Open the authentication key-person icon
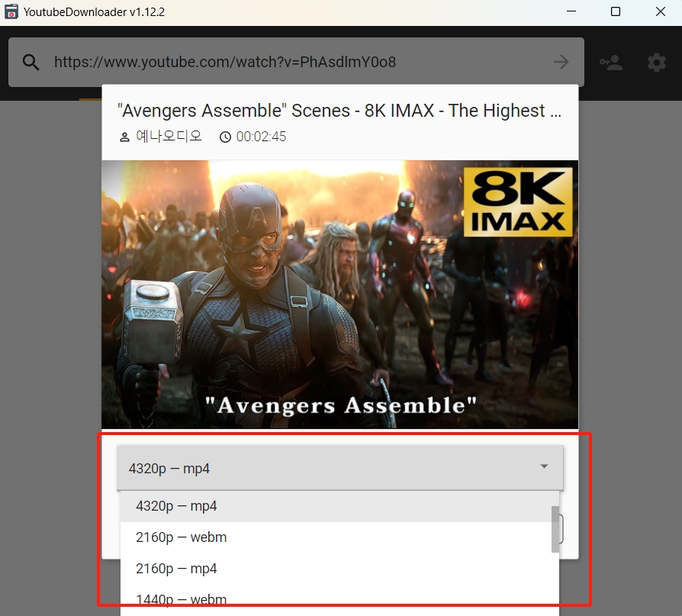 (610, 63)
